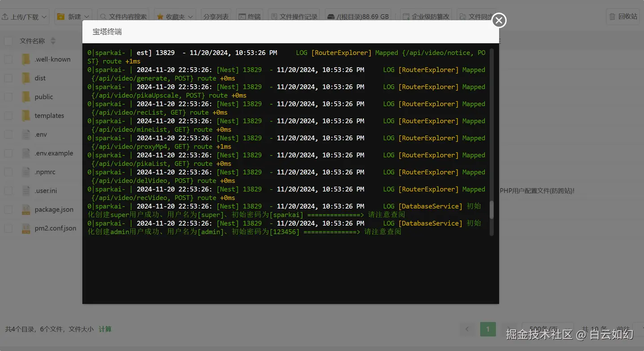Check the templates folder checkbox
644x351 pixels.
[8, 116]
